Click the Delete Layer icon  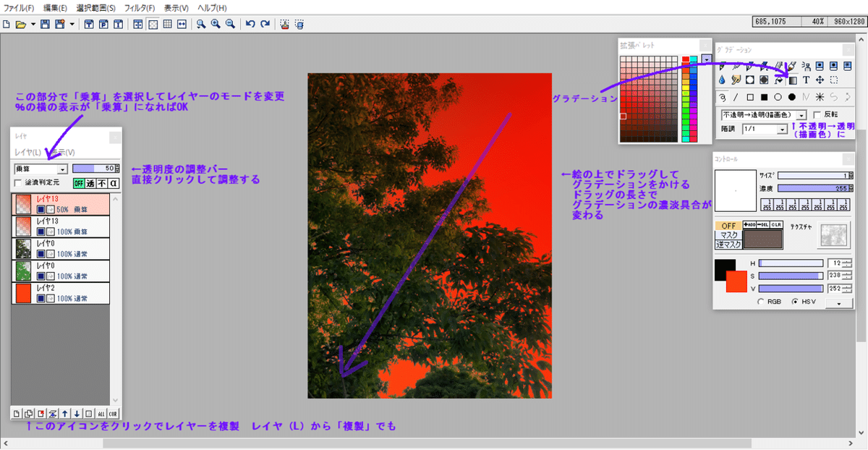point(41,413)
